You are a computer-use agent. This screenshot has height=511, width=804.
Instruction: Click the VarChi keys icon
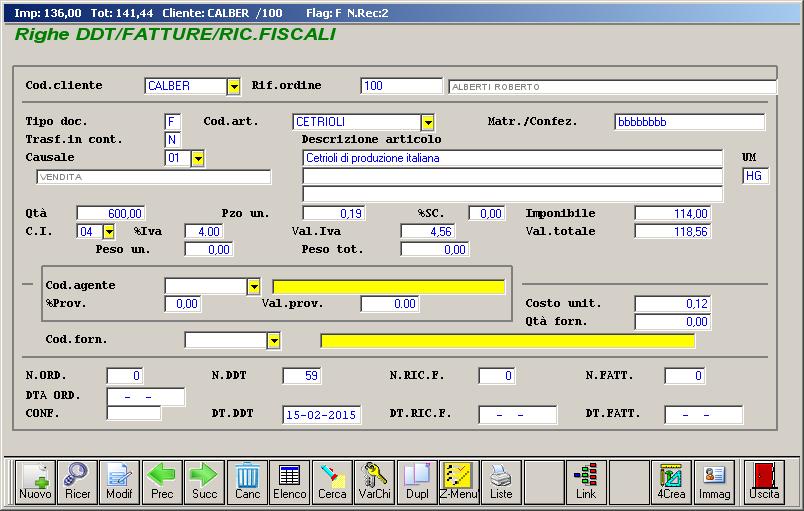tap(374, 482)
